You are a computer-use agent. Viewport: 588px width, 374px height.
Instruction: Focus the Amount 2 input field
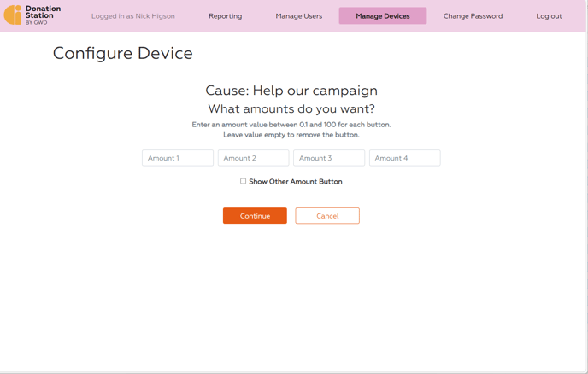tap(253, 158)
